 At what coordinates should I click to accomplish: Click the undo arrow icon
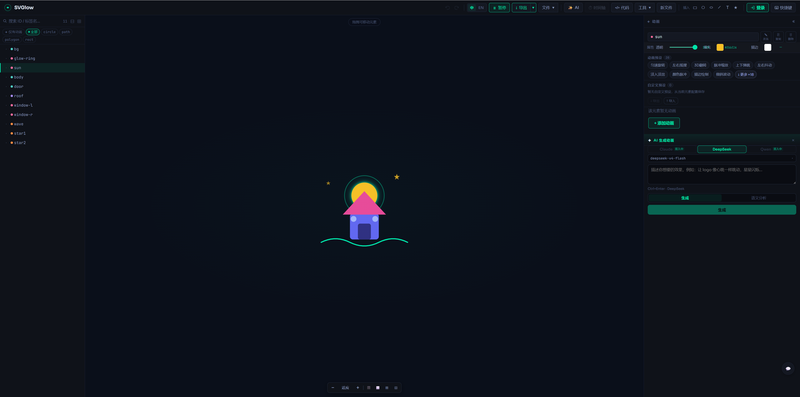[x=447, y=8]
